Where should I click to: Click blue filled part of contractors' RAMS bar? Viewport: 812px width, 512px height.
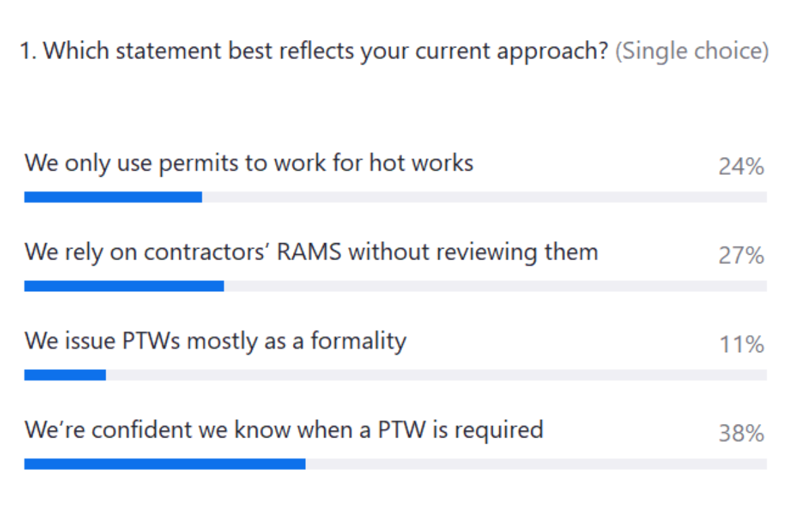pyautogui.click(x=124, y=286)
